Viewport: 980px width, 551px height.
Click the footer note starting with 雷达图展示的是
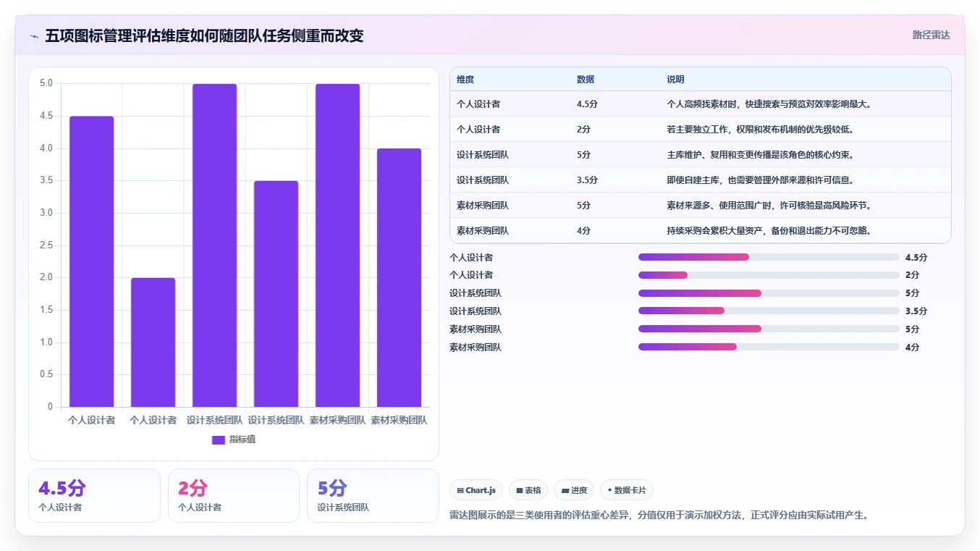pyautogui.click(x=659, y=516)
